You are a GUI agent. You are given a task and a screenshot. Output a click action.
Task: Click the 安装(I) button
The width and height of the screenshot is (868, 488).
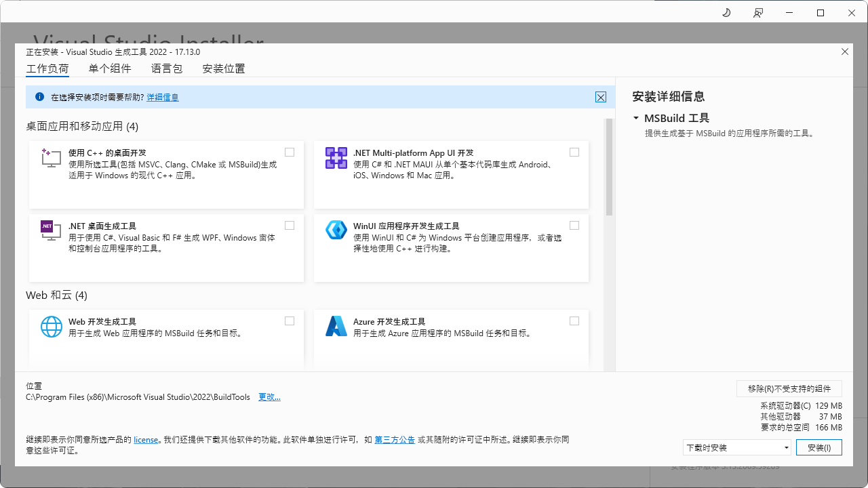pos(818,447)
